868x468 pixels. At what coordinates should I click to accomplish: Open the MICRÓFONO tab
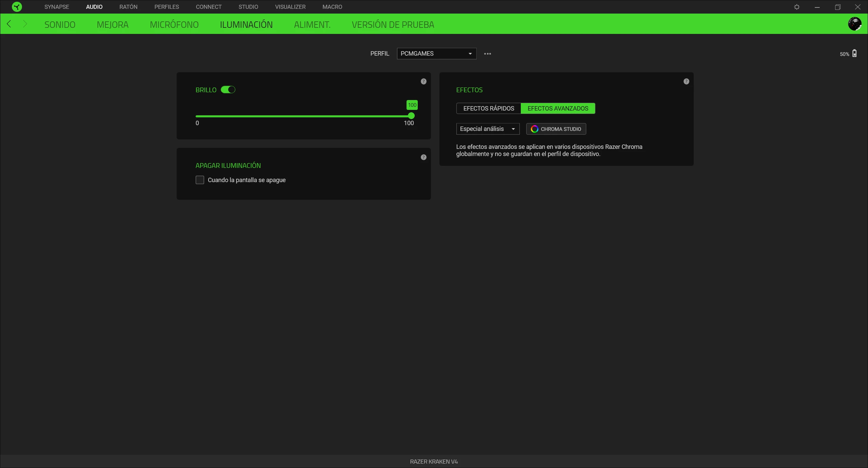click(174, 24)
